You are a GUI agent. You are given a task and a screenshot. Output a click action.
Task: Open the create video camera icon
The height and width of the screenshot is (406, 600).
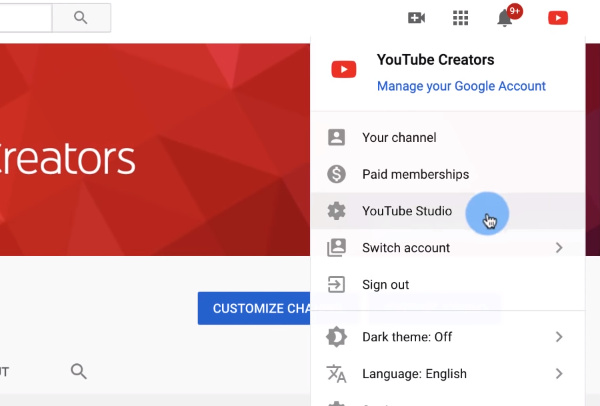tap(416, 18)
